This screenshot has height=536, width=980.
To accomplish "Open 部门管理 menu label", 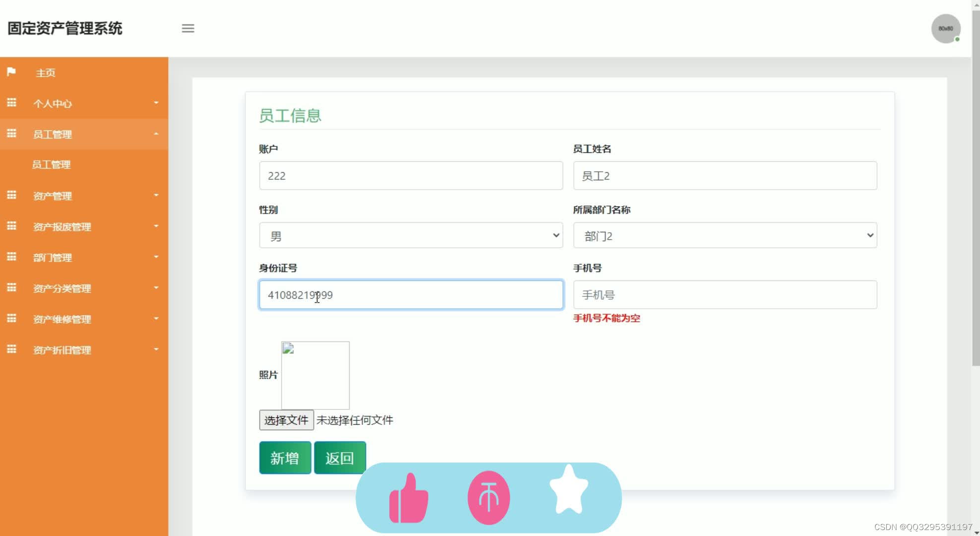I will click(x=53, y=258).
